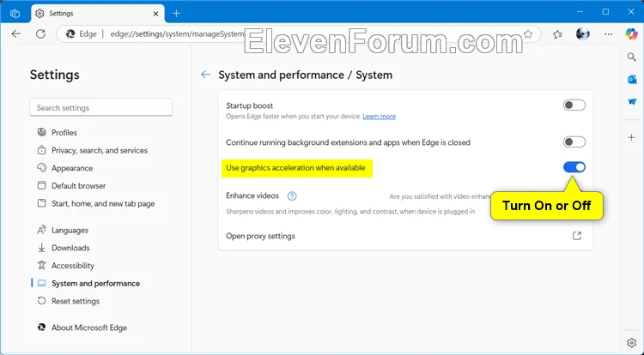The width and height of the screenshot is (644, 355).
Task: Open the profile avatar menu
Action: click(x=583, y=34)
